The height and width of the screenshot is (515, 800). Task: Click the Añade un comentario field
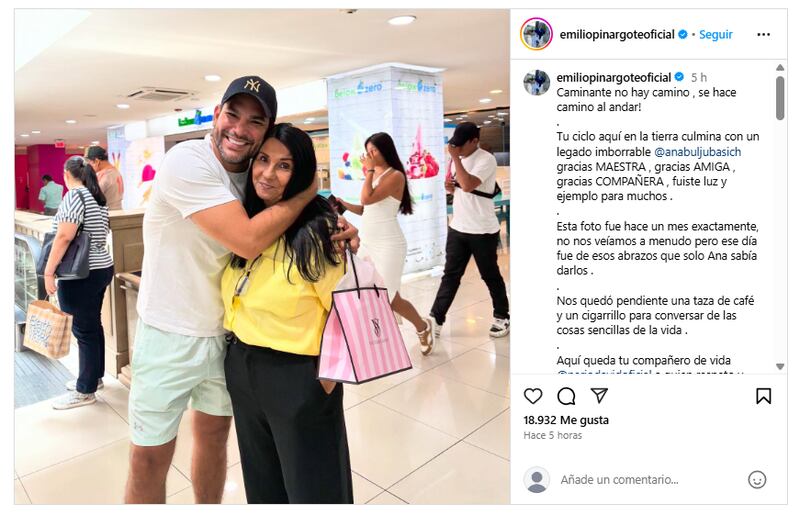648,480
